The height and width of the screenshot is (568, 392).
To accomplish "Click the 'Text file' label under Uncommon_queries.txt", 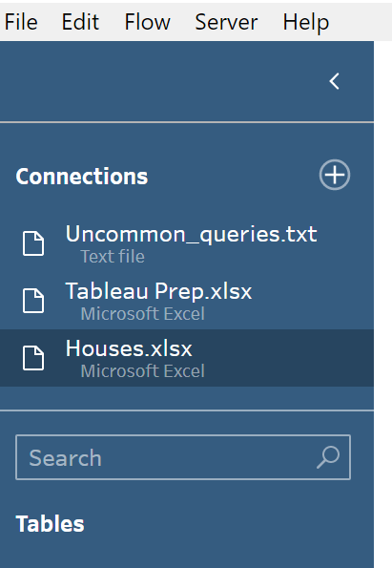I will click(x=113, y=257).
